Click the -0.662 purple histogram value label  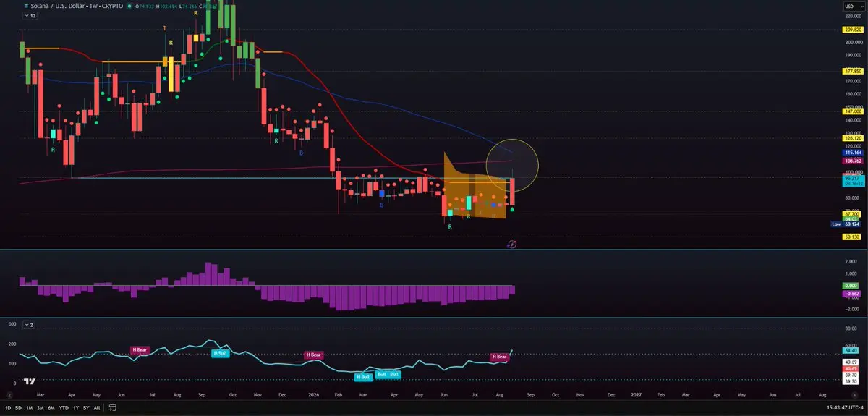(852, 294)
